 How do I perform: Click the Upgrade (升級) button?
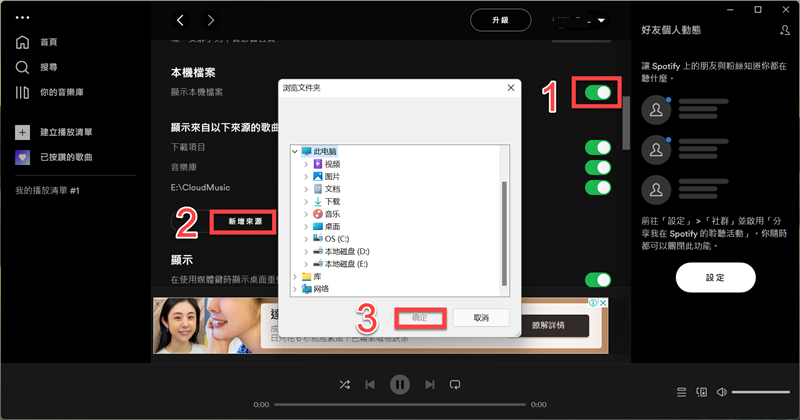501,20
